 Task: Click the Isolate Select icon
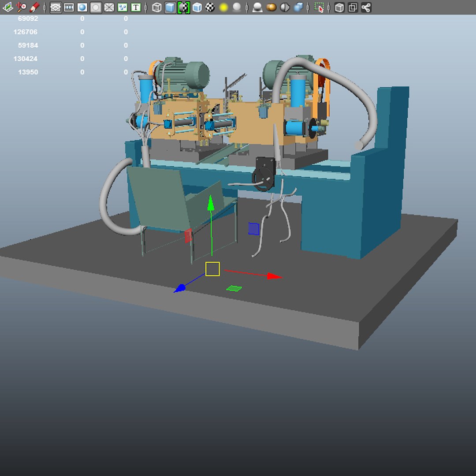click(319, 7)
